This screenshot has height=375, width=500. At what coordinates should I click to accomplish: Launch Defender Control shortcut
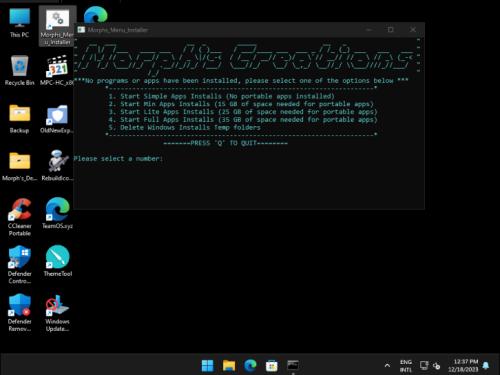[19, 265]
